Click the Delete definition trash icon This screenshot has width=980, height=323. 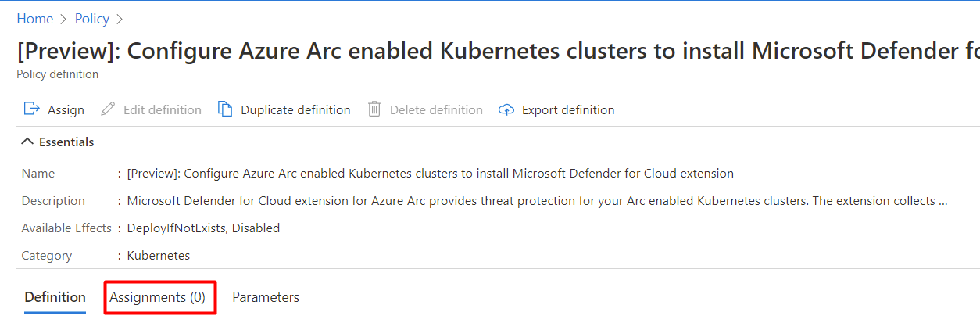coord(374,109)
